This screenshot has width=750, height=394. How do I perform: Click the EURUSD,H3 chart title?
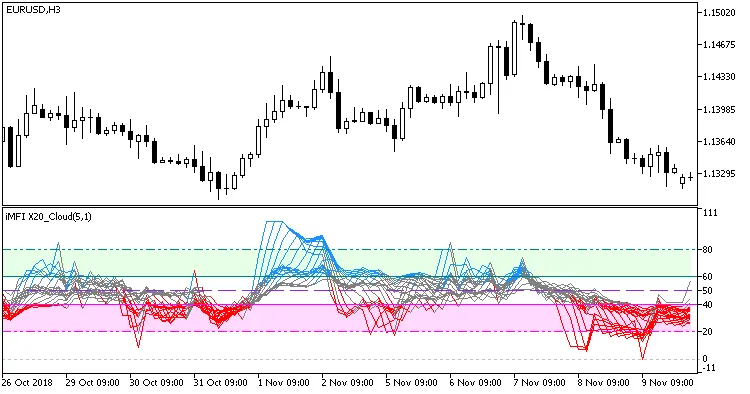click(33, 10)
